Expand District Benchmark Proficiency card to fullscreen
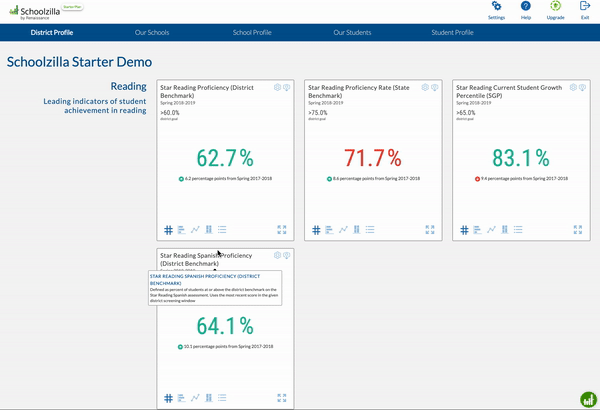 pos(282,230)
